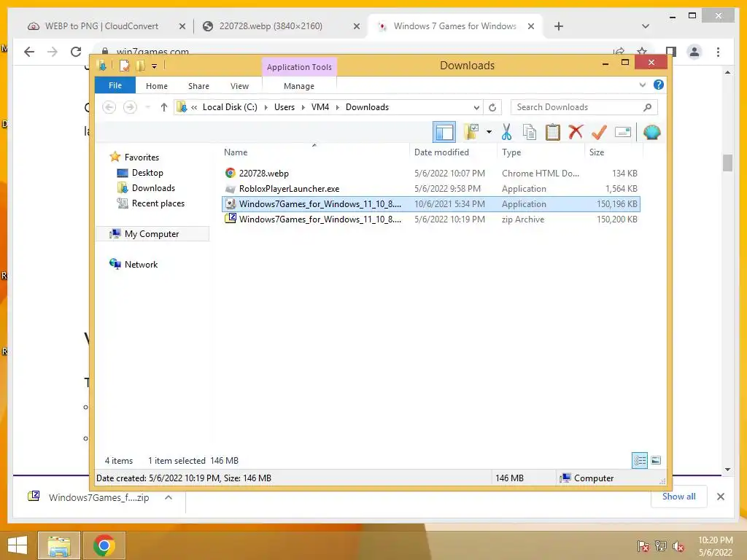
Task: Sort by the Name column header
Action: click(x=314, y=152)
